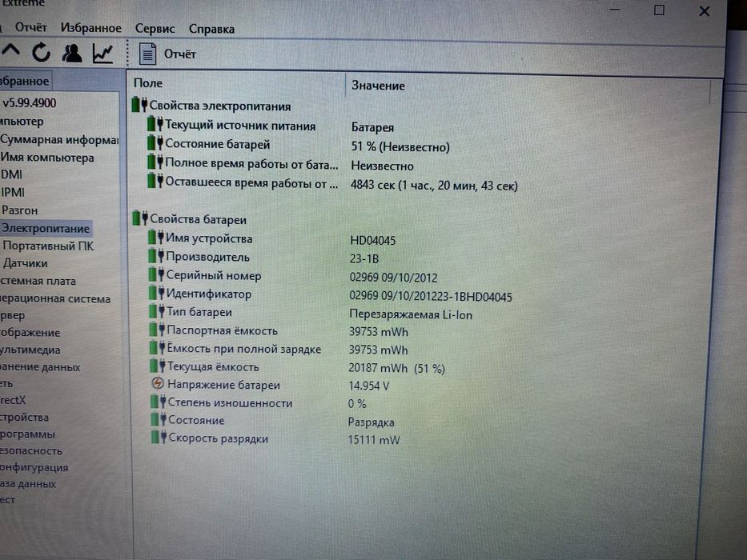Select the 20187 mWh (51 %) value
Image resolution: width=747 pixels, height=560 pixels.
[x=397, y=368]
